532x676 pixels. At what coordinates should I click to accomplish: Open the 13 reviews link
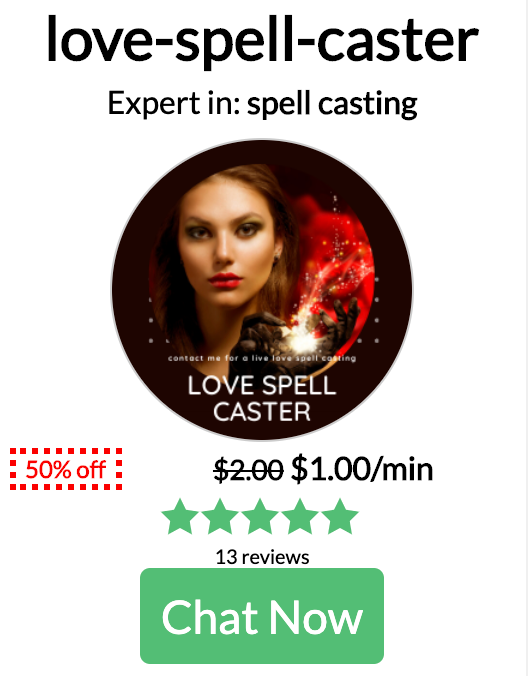click(x=262, y=557)
